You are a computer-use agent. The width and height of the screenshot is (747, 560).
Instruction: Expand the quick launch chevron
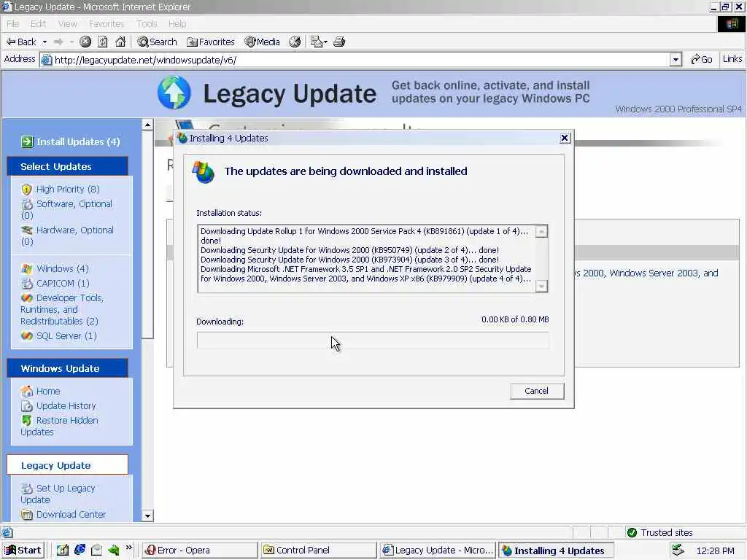coord(128,548)
